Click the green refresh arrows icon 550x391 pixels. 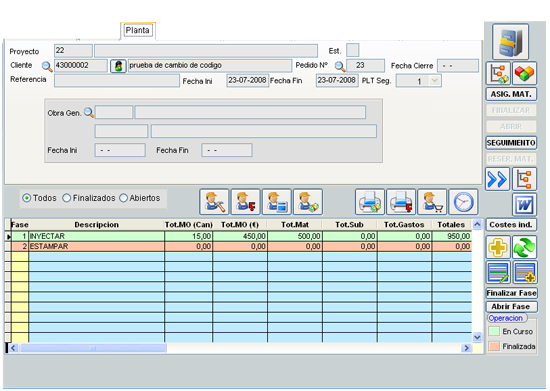click(x=524, y=247)
